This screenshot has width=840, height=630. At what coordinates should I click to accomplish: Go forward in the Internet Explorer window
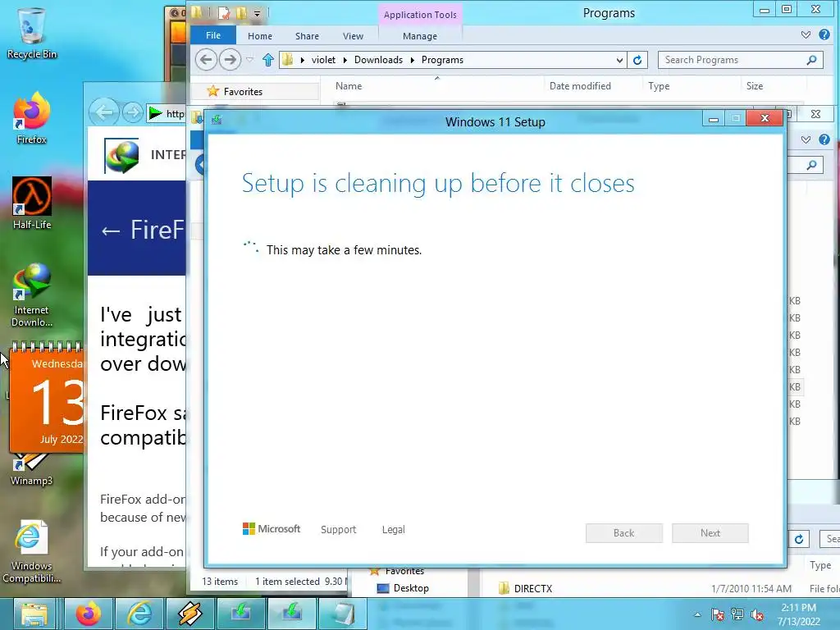132,112
